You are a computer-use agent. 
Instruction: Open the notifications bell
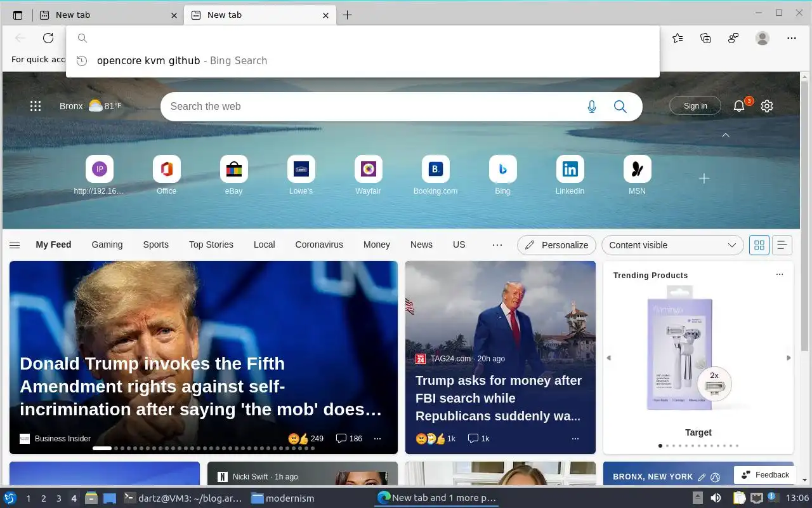point(739,106)
